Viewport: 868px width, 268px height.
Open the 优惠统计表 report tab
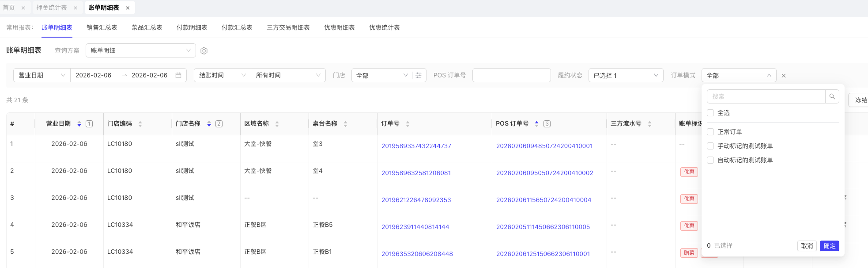coord(384,27)
